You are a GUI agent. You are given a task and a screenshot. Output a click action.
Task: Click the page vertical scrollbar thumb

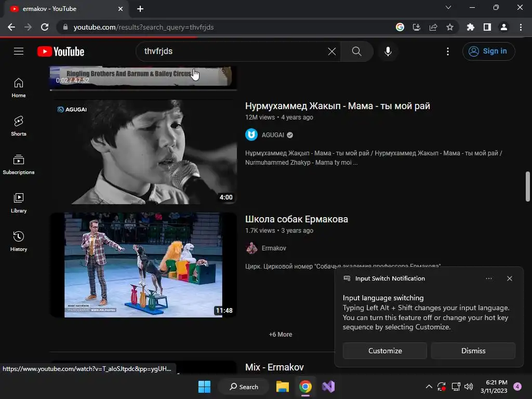point(528,187)
